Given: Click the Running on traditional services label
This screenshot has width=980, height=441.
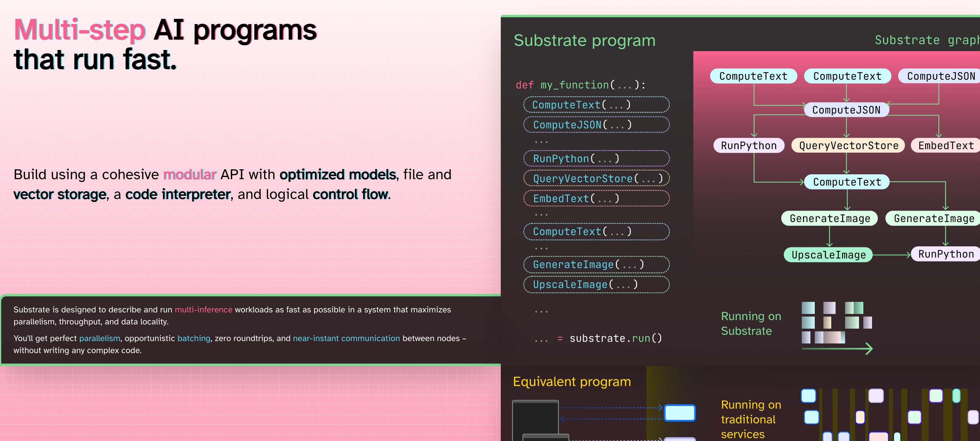Looking at the screenshot, I should coord(751,419).
